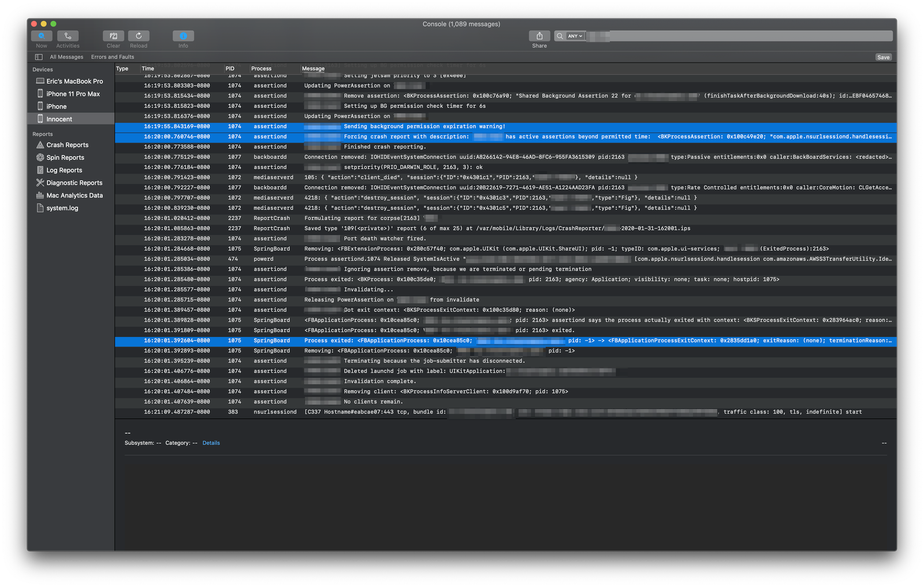The height and width of the screenshot is (587, 924).
Task: Select row 'No clients remain.'
Action: tap(505, 402)
